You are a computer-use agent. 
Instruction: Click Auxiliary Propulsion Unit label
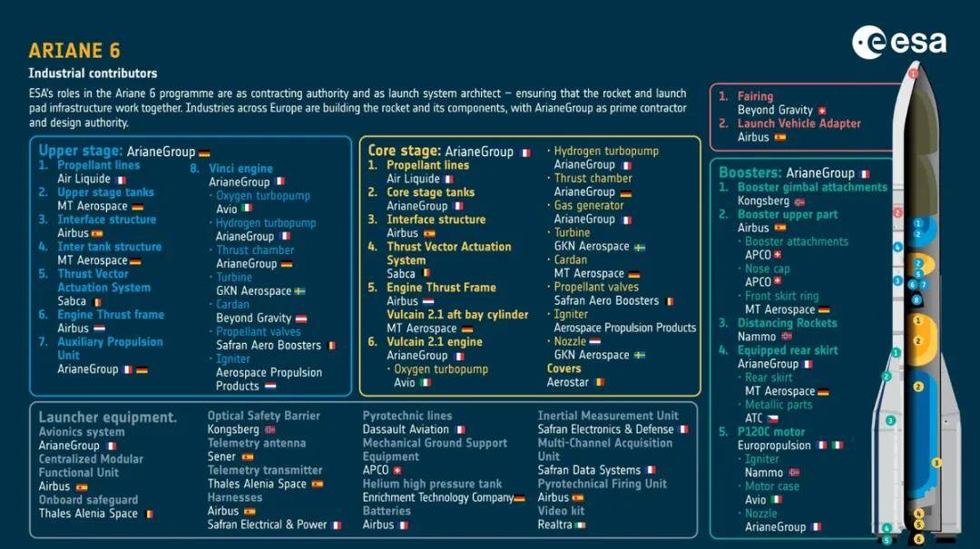[x=110, y=348]
